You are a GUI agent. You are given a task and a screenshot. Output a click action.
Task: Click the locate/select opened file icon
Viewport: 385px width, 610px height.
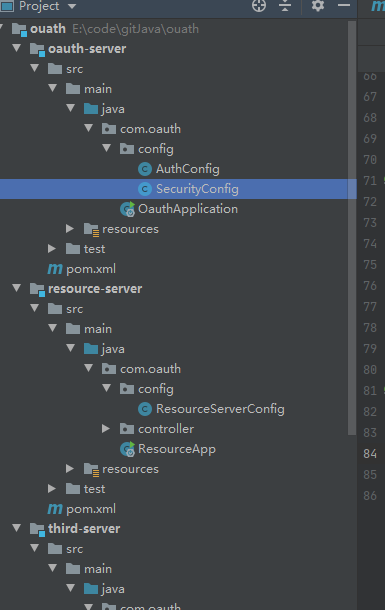pos(259,6)
